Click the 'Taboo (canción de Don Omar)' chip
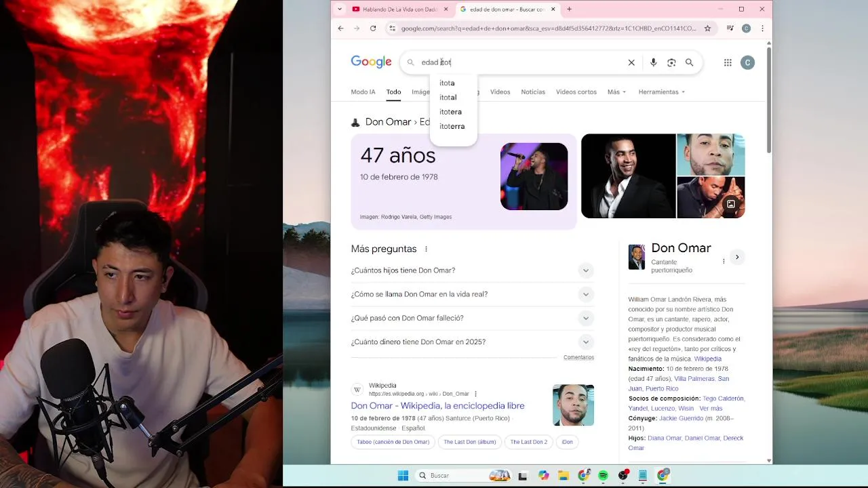868x488 pixels. pyautogui.click(x=393, y=442)
